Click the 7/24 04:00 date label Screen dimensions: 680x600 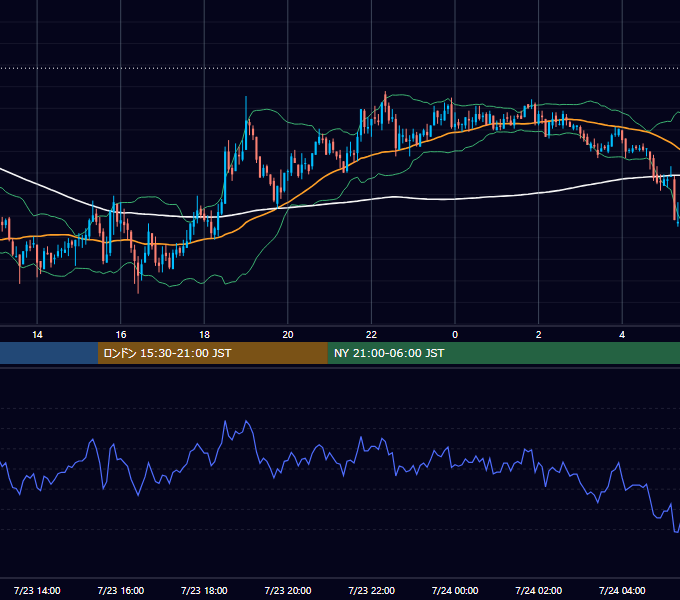click(622, 590)
